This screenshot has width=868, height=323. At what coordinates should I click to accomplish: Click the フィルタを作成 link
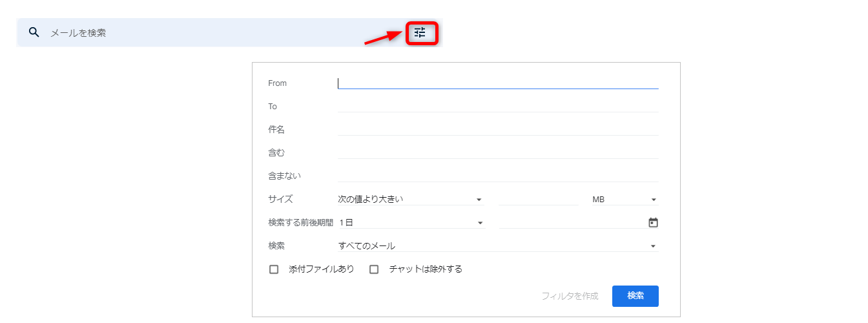570,296
